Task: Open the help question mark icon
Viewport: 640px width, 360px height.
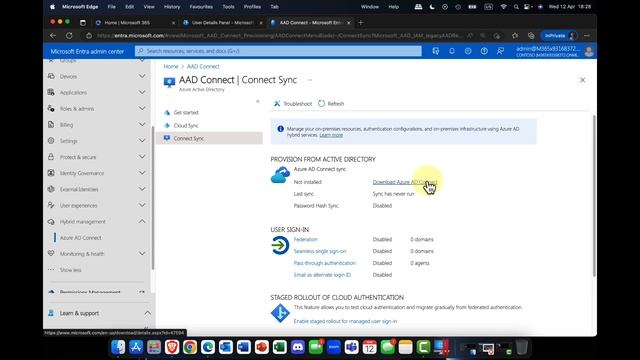Action: pyautogui.click(x=484, y=51)
